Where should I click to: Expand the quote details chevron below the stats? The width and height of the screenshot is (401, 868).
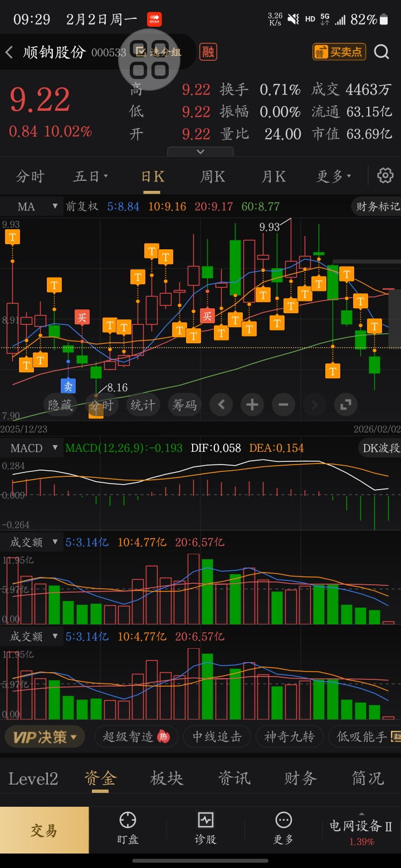(200, 151)
